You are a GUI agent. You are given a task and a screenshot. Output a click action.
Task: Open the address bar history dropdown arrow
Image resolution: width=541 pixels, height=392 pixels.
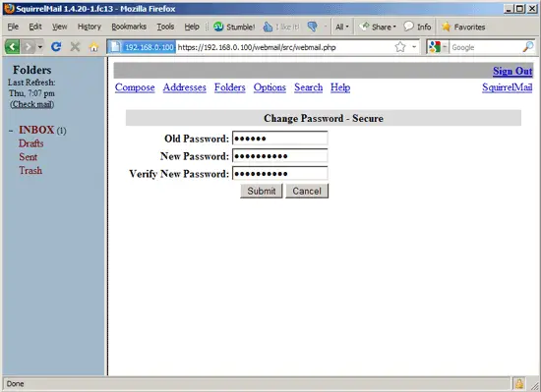414,47
